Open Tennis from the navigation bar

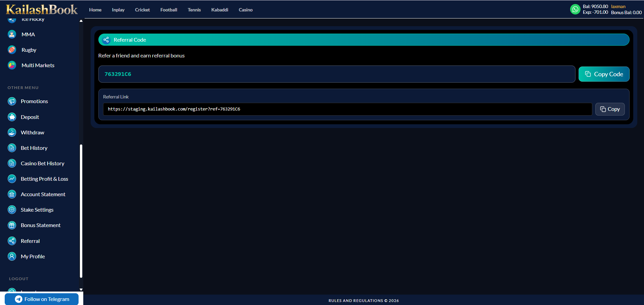tap(194, 10)
